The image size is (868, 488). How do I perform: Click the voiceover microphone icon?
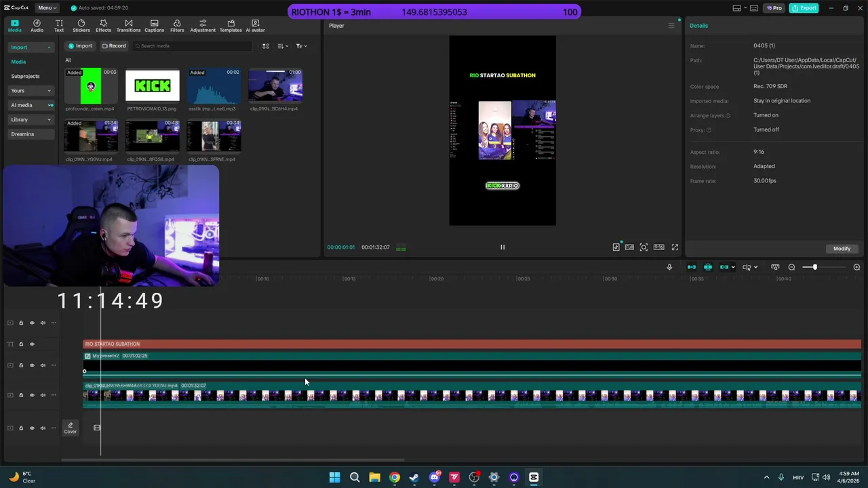point(669,267)
